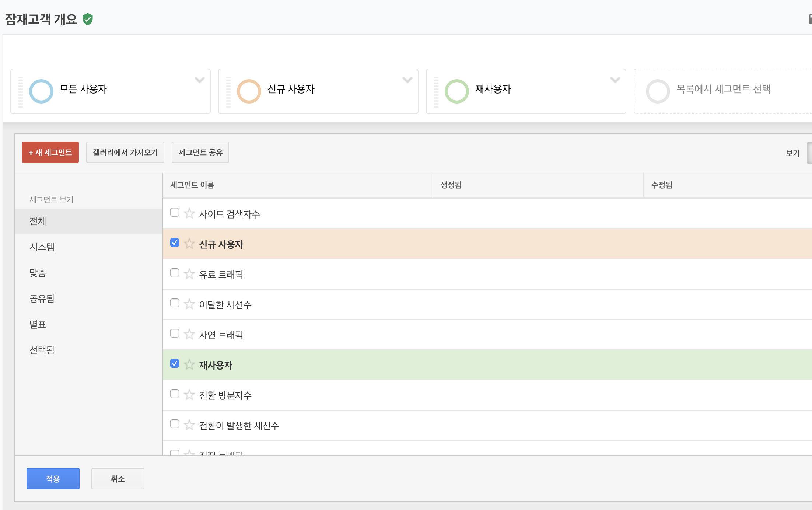812x510 pixels.
Task: Open the 신규 사용자 card chevron
Action: point(407,80)
